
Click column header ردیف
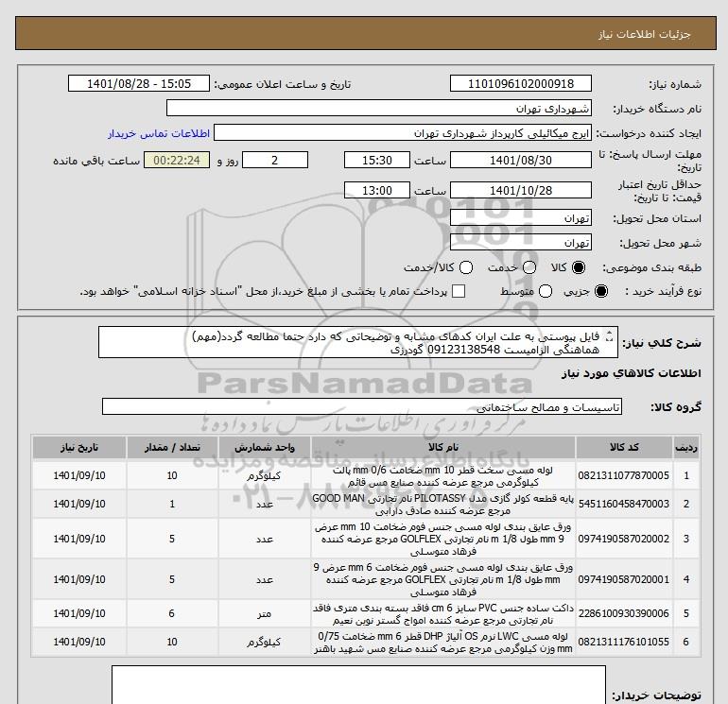686,447
